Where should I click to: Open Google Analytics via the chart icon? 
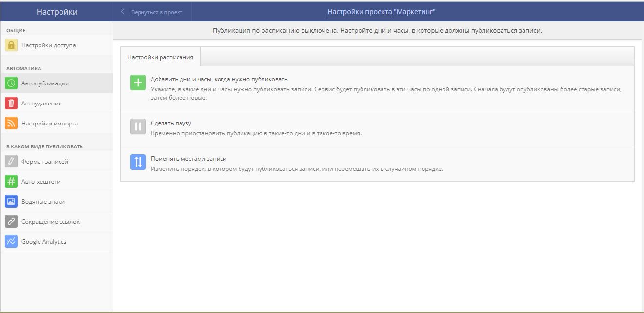pos(10,241)
